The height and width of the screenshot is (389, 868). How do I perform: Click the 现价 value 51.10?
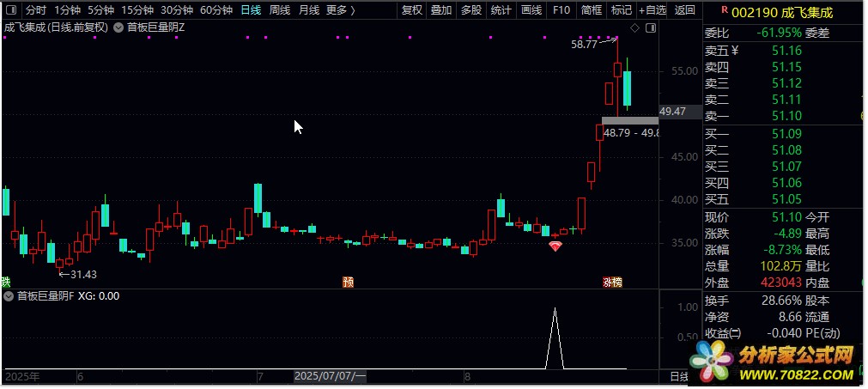click(x=786, y=217)
